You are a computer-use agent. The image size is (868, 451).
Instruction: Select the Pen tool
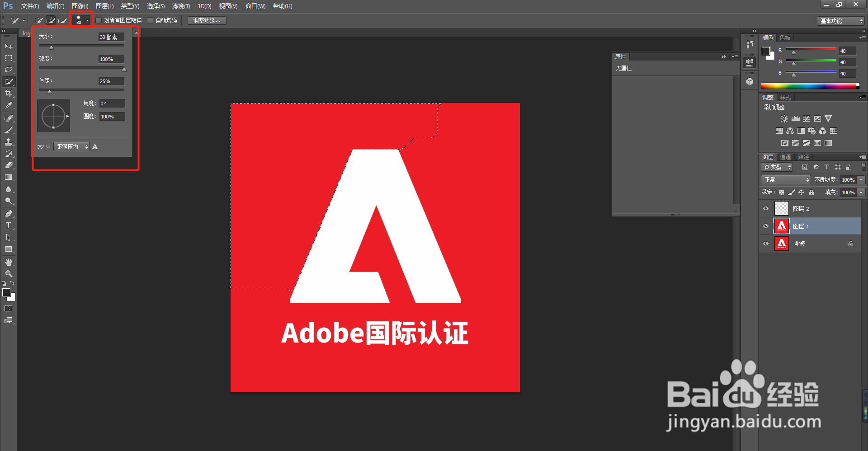[x=9, y=214]
